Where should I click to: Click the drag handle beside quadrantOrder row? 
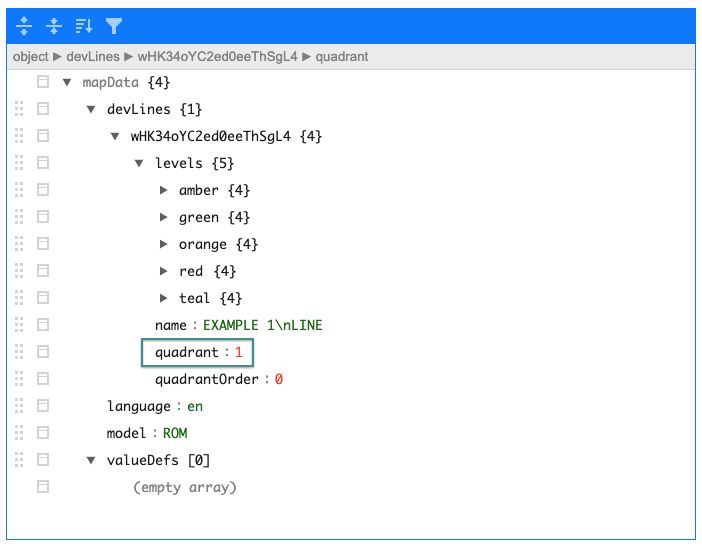tap(19, 379)
